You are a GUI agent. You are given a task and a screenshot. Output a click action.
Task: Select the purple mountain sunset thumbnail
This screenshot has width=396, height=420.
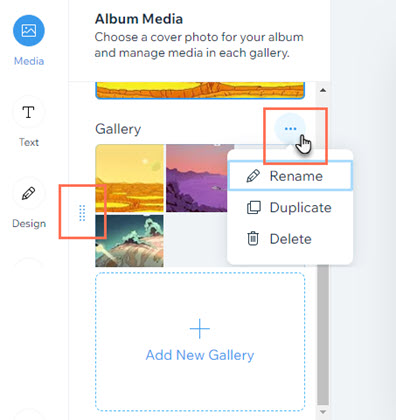click(x=198, y=178)
